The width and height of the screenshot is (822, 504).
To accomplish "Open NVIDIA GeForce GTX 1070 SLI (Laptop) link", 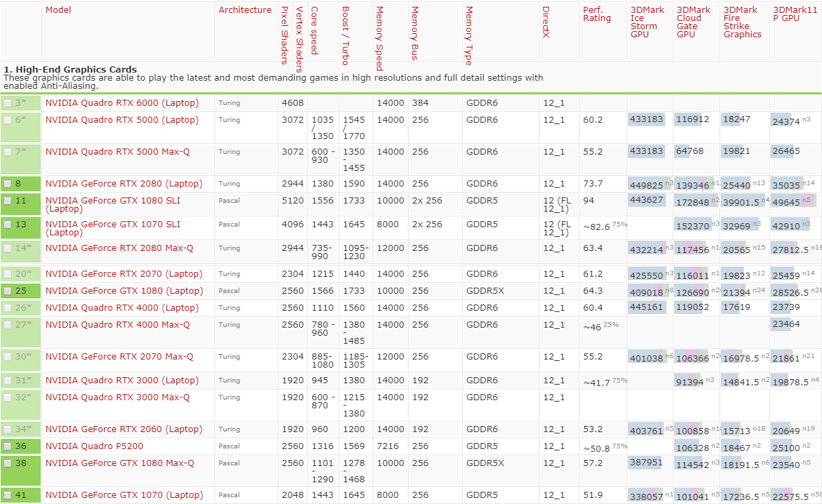I will [113, 229].
